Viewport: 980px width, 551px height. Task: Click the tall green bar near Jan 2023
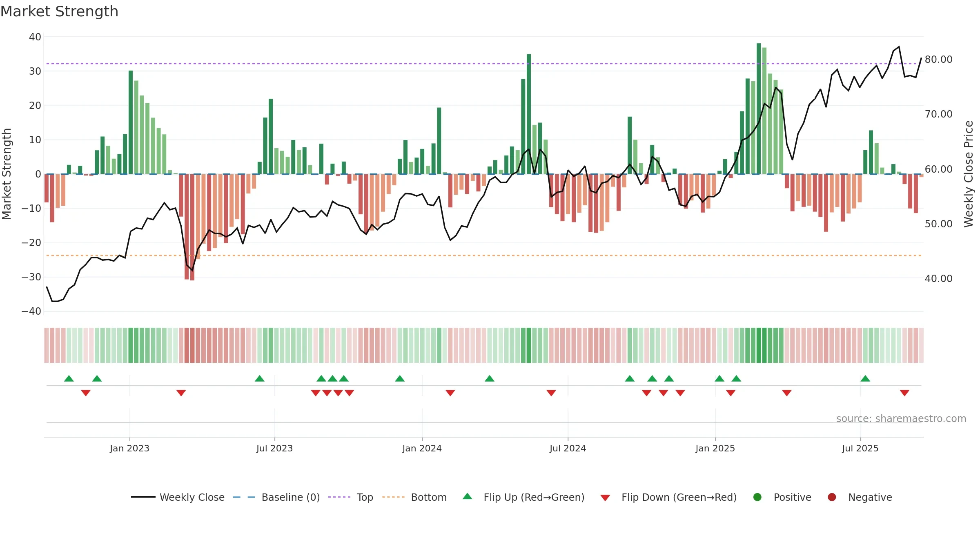tap(131, 122)
